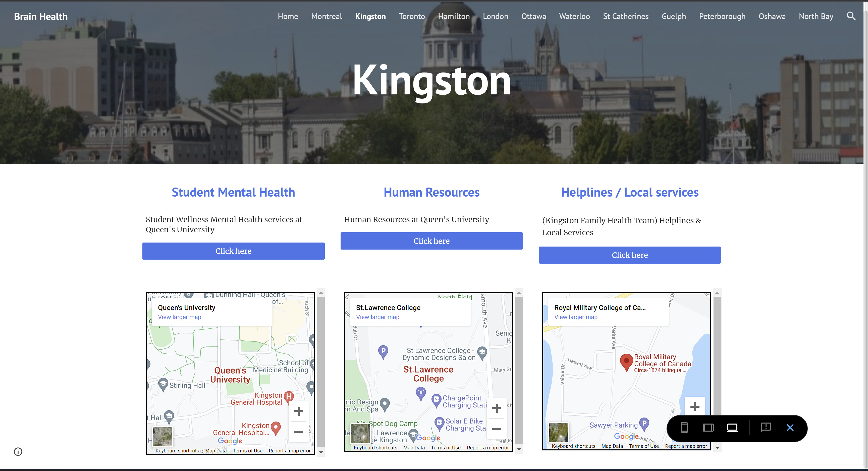Open the site search icon
Screen dimensions: 868x471
click(850, 16)
